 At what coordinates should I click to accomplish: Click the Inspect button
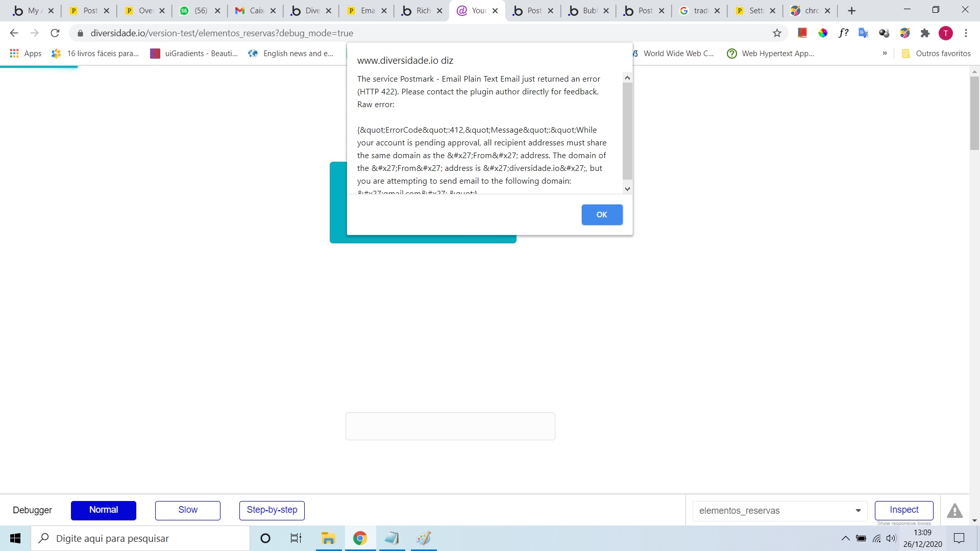tap(904, 510)
